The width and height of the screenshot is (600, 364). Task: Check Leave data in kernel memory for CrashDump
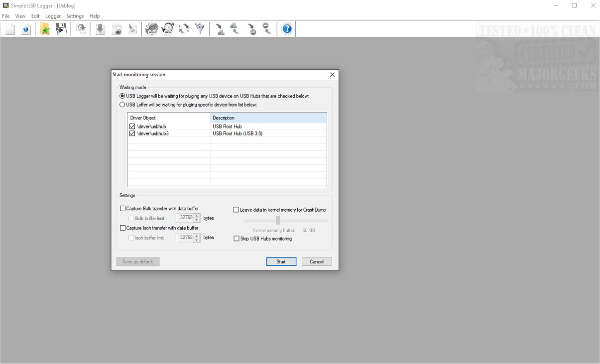237,210
